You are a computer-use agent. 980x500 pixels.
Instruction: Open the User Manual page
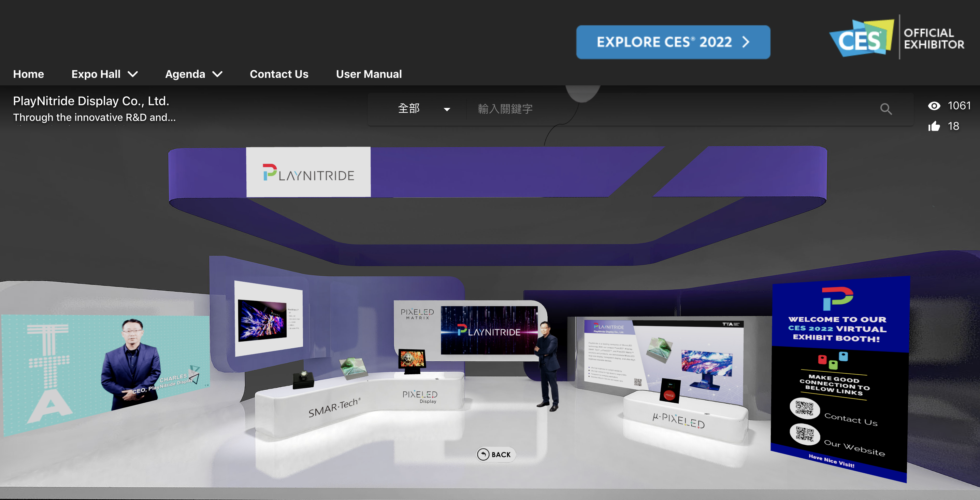coord(369,74)
